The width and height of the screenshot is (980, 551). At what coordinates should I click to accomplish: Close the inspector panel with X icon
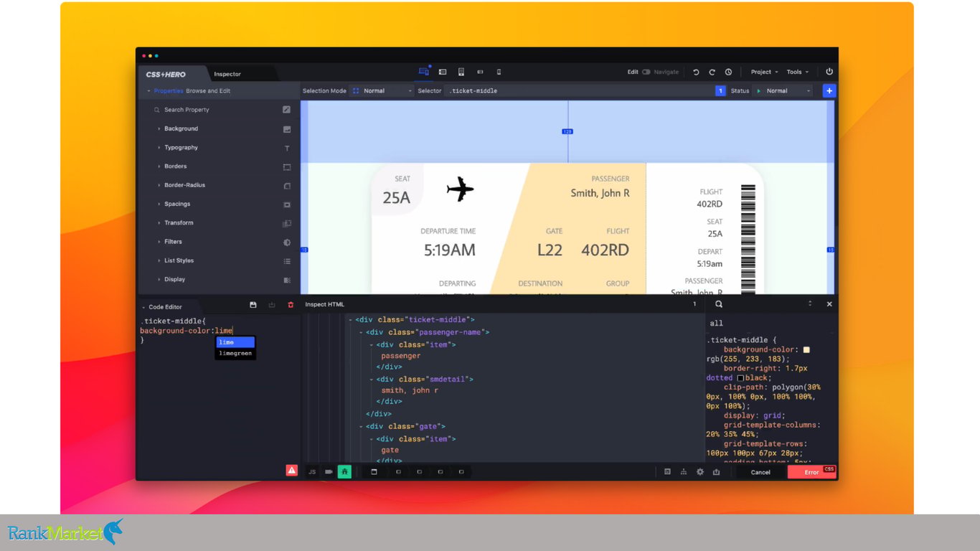829,304
